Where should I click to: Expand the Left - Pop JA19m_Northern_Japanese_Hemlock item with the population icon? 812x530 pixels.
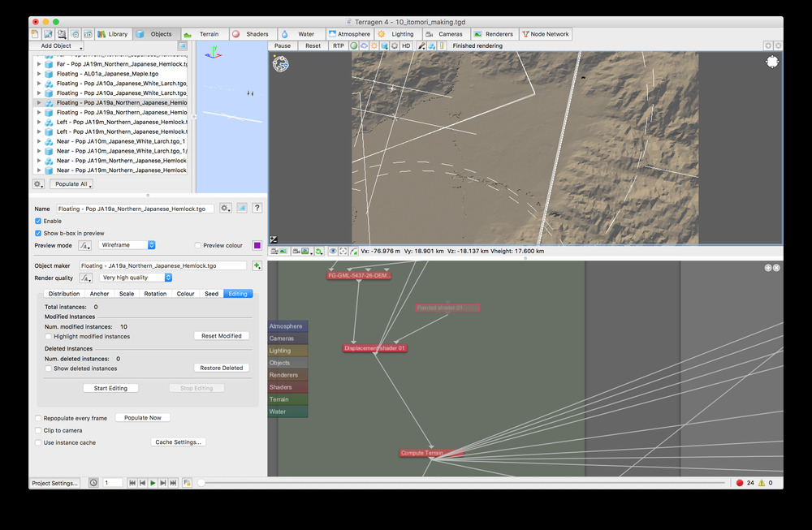coord(39,122)
